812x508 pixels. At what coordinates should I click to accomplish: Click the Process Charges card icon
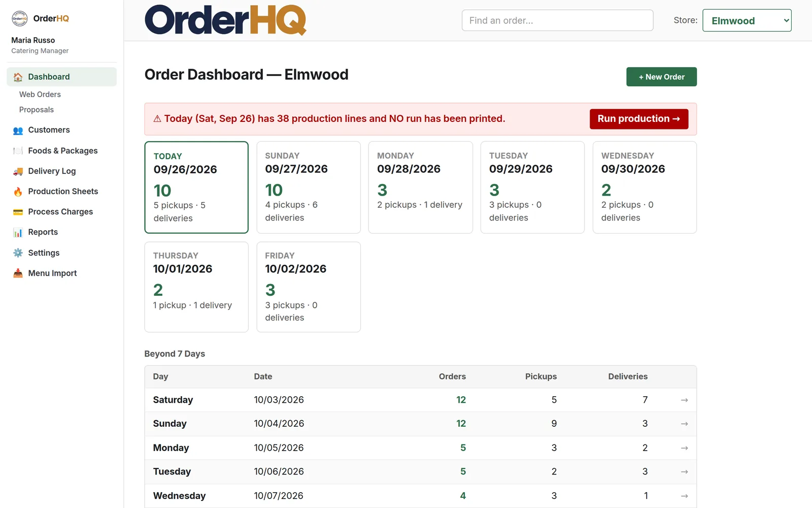click(x=18, y=212)
